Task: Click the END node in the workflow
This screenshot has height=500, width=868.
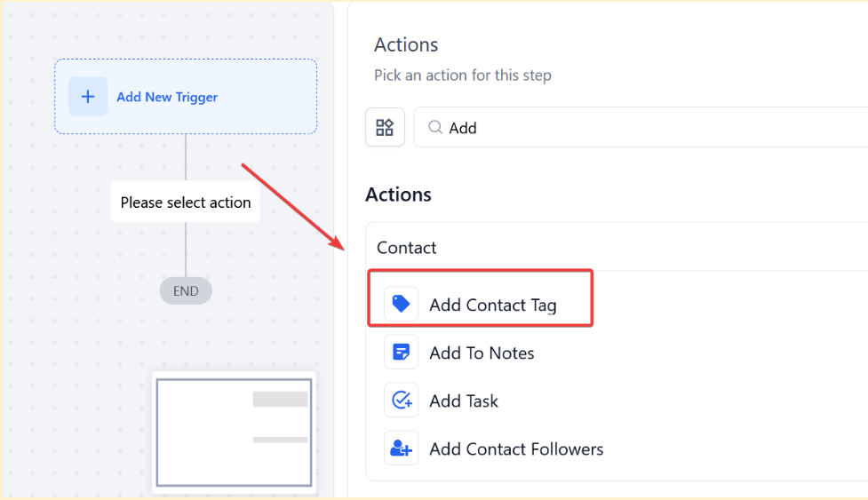Action: [x=186, y=290]
